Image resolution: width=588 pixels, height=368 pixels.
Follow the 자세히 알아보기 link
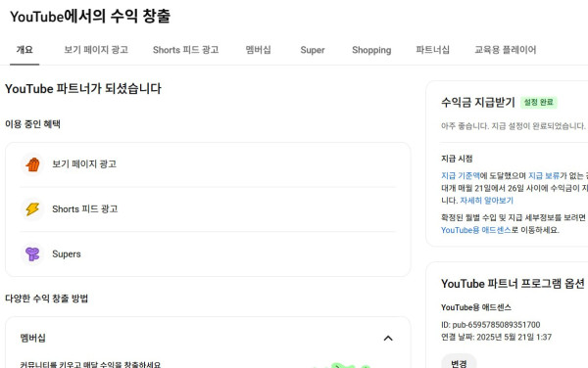(486, 201)
